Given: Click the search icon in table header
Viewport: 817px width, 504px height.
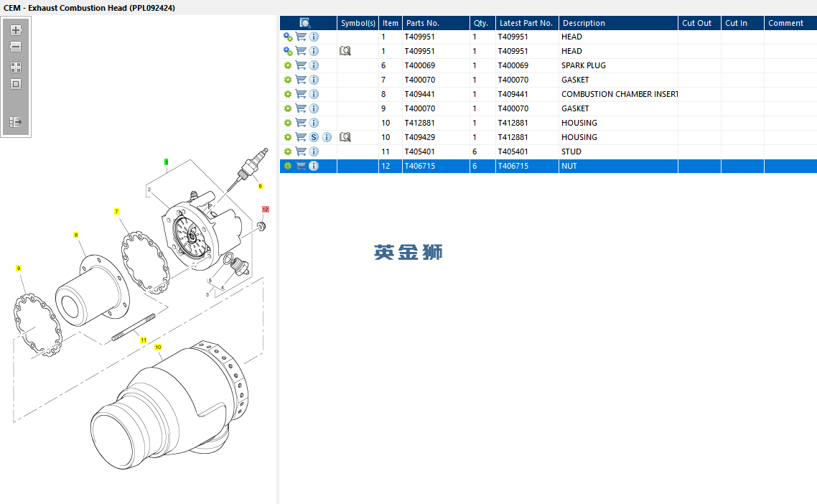Looking at the screenshot, I should click(305, 23).
